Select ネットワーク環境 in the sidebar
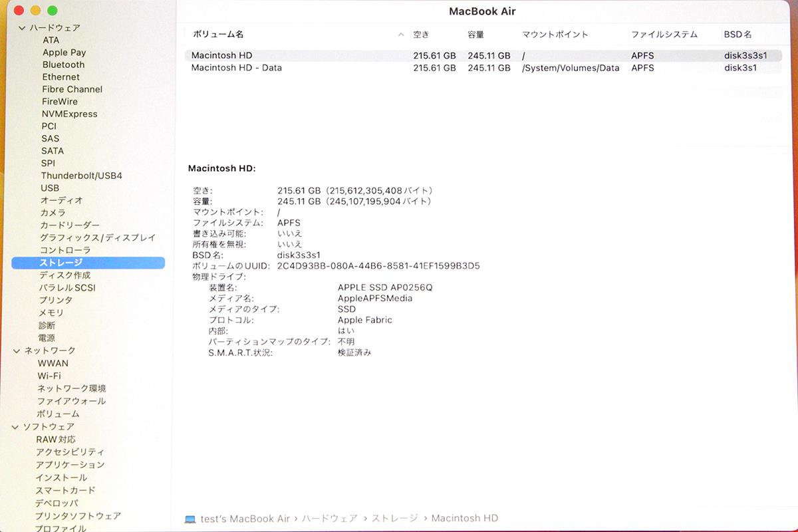 [72, 388]
